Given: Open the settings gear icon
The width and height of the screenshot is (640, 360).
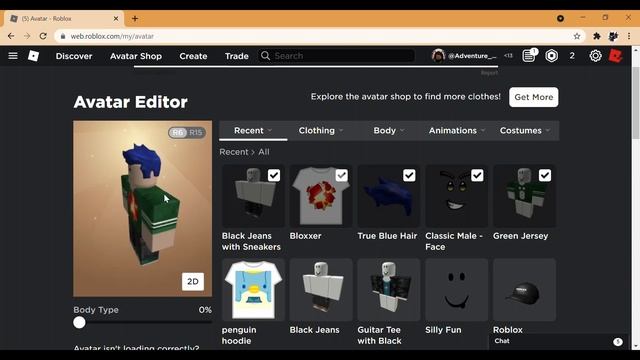Looking at the screenshot, I should pos(595,56).
